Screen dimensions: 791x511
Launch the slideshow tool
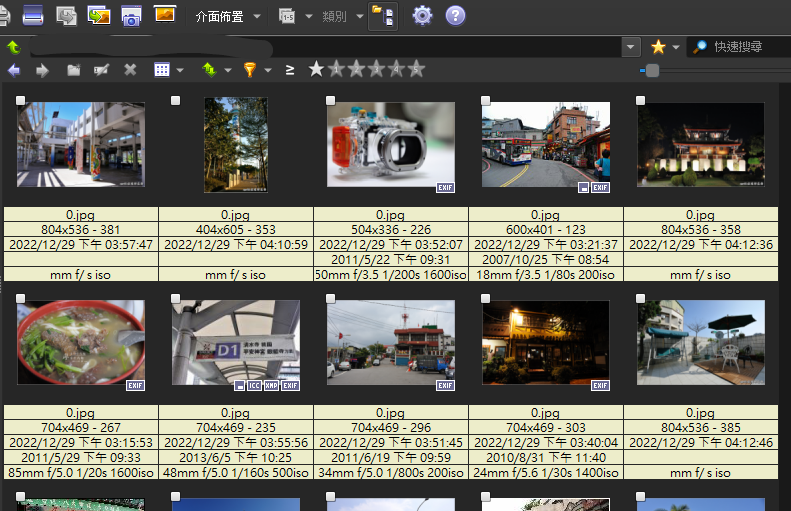164,15
